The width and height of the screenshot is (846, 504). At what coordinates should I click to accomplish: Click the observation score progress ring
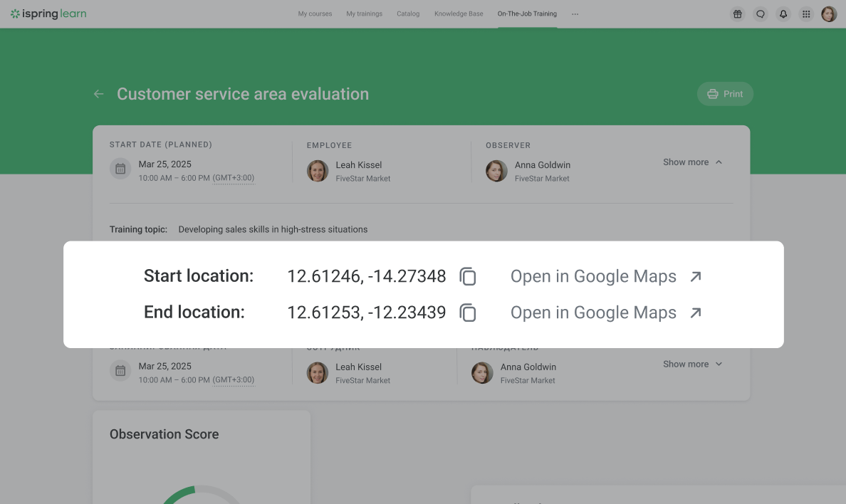(201, 495)
